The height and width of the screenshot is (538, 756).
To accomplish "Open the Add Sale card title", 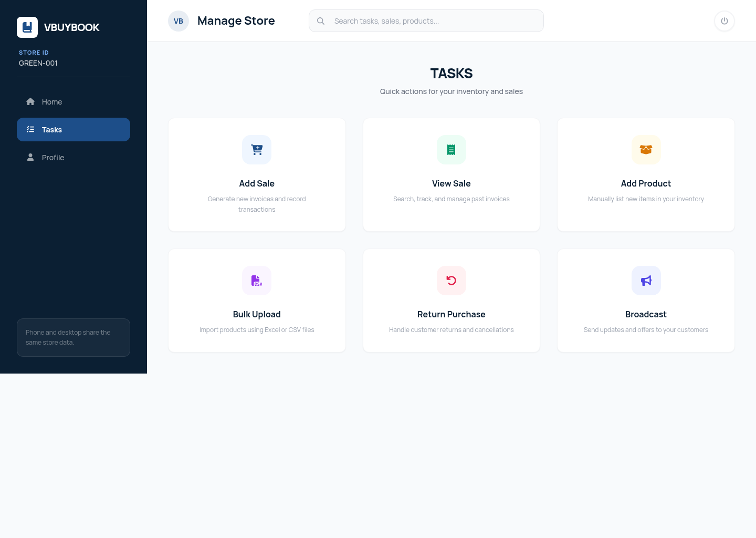I will [x=257, y=183].
